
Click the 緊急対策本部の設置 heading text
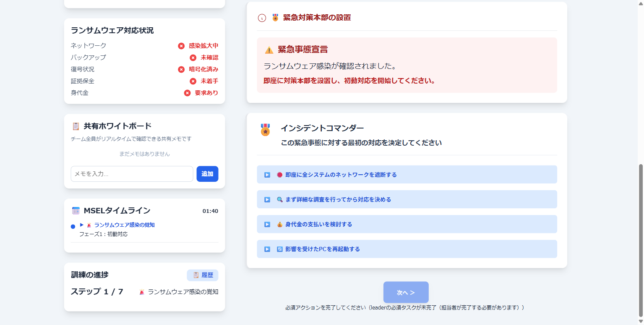click(x=317, y=18)
